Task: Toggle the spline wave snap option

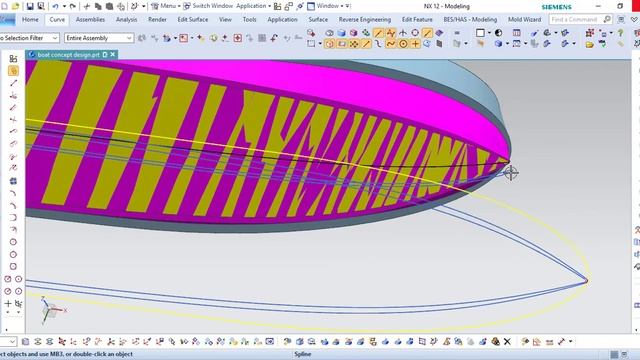Action: coord(391,44)
